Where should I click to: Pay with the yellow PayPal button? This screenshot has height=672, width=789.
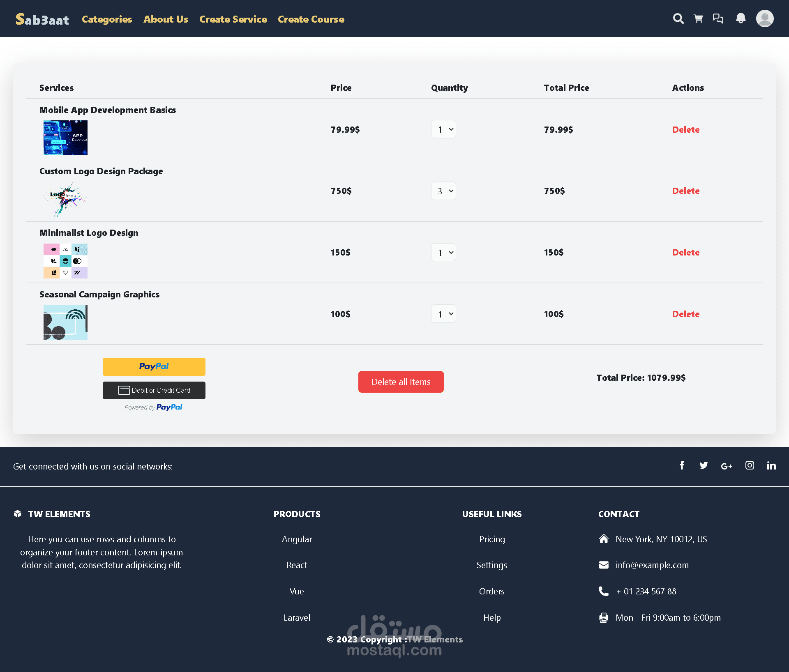(154, 366)
